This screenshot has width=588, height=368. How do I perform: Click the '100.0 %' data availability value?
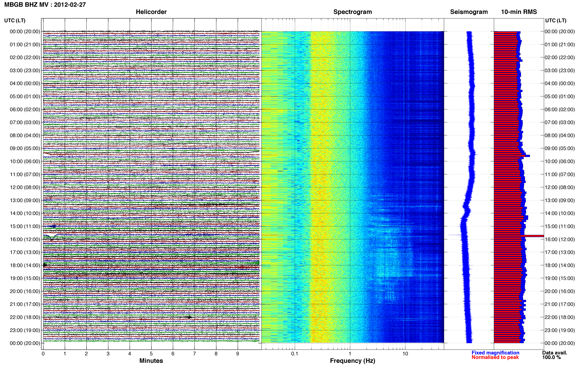(x=552, y=357)
